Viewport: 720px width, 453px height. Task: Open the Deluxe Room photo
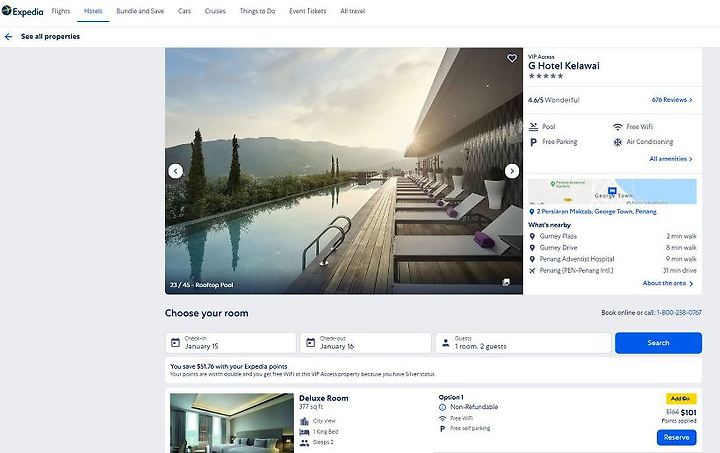tap(232, 423)
